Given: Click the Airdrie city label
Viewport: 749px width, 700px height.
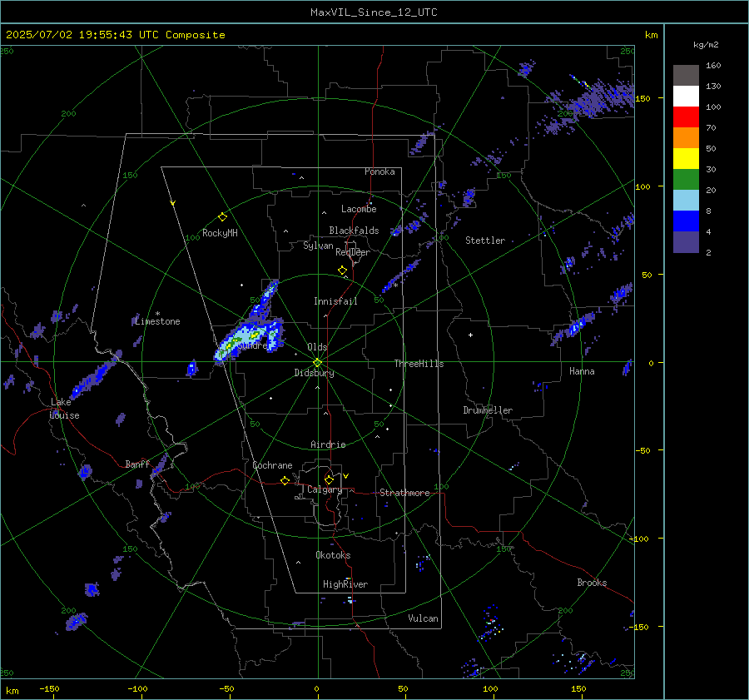Looking at the screenshot, I should 328,444.
